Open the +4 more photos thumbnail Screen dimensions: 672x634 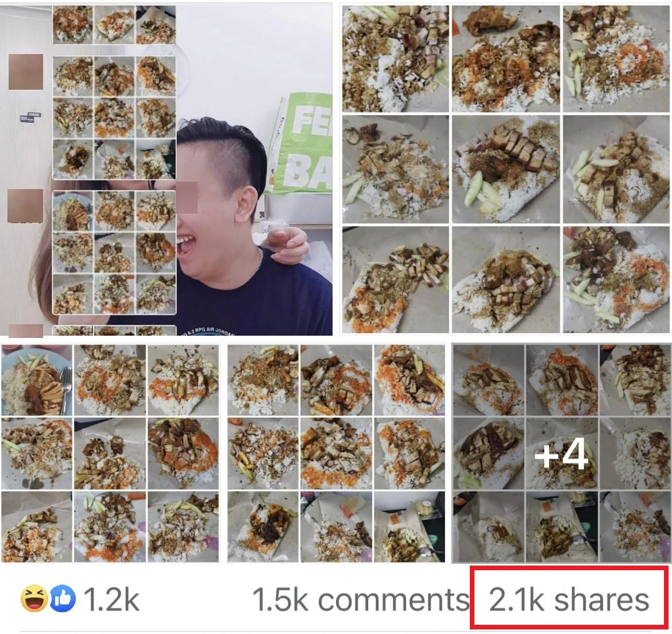(x=562, y=454)
